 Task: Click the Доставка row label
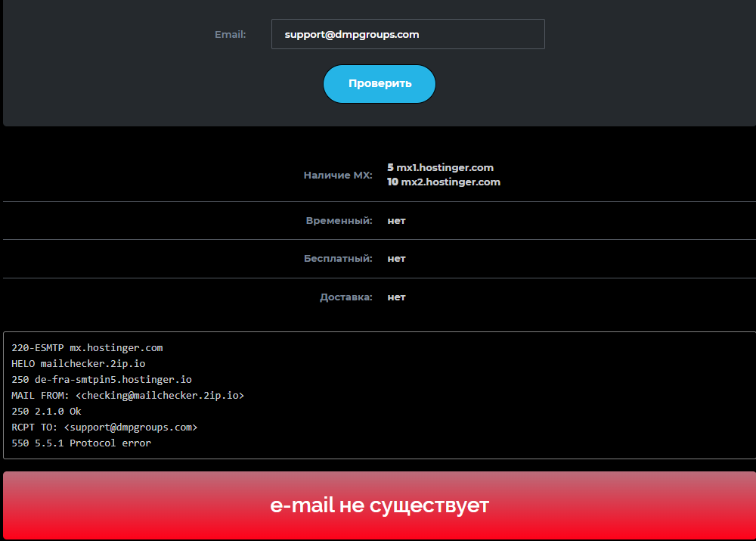pos(345,297)
